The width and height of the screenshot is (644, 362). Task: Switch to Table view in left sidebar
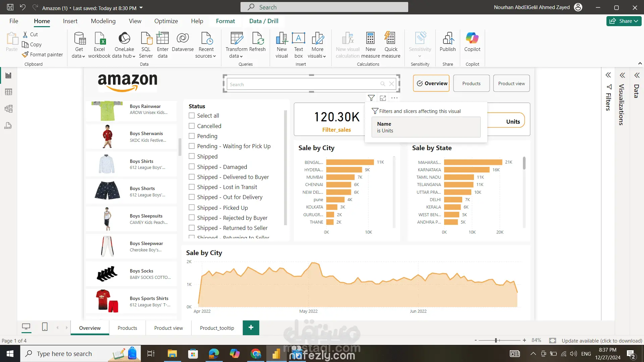point(8,92)
